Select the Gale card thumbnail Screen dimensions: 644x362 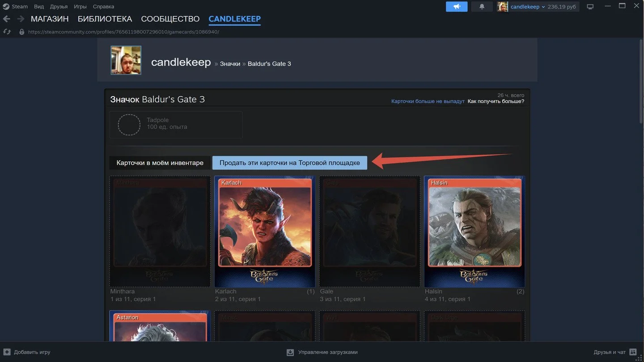[x=369, y=232]
